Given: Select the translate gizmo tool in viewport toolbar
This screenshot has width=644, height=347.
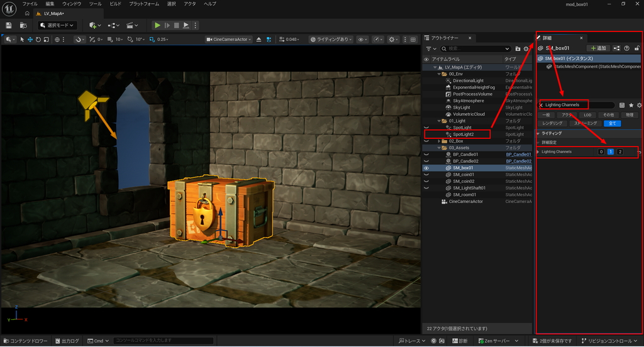Looking at the screenshot, I should click(x=30, y=40).
